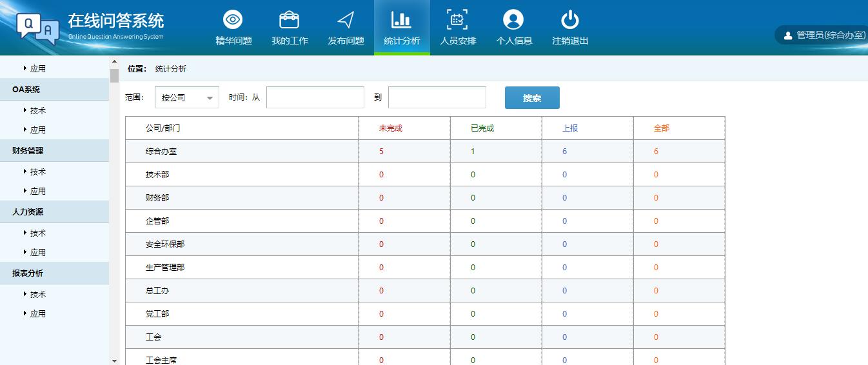
Task: Open the calendar icon 人员安排
Action: (x=457, y=21)
